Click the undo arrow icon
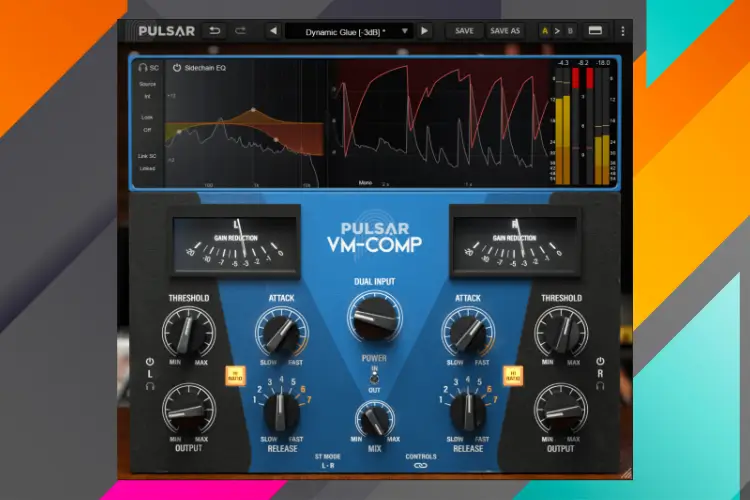The height and width of the screenshot is (500, 750). 214,31
